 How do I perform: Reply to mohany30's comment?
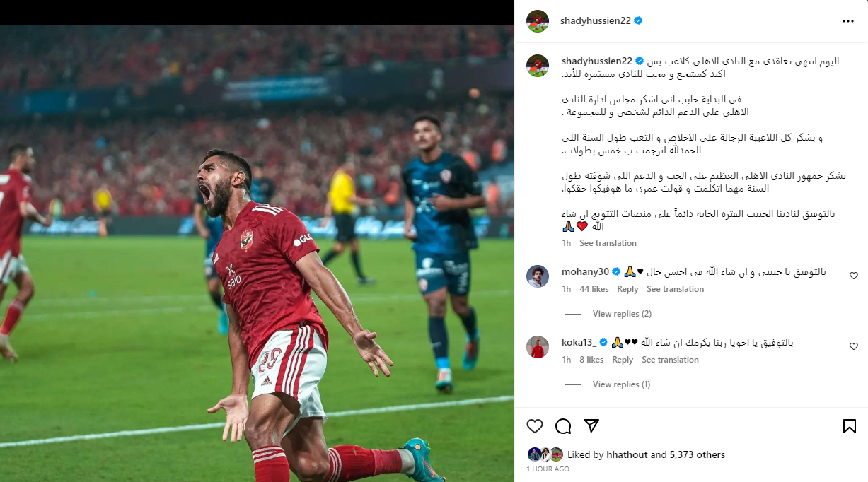(627, 289)
